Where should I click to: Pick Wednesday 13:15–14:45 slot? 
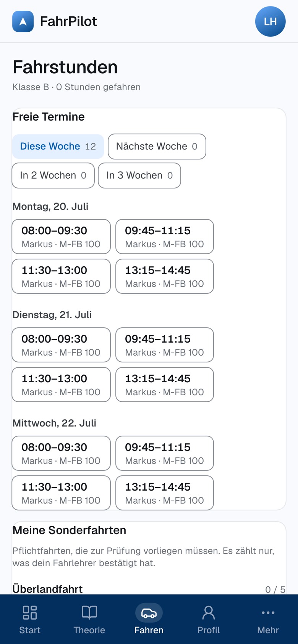165,493
